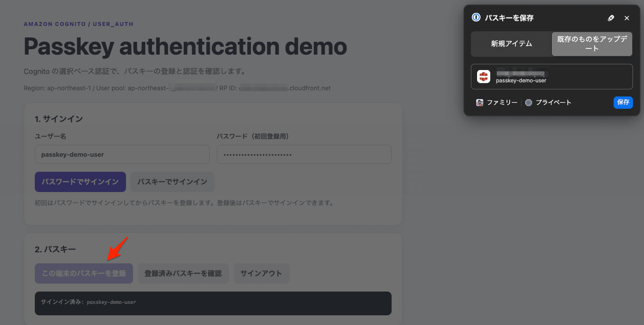Choose the passkey-demo-user existing item
Screen dimensions: 644x325
tap(552, 77)
